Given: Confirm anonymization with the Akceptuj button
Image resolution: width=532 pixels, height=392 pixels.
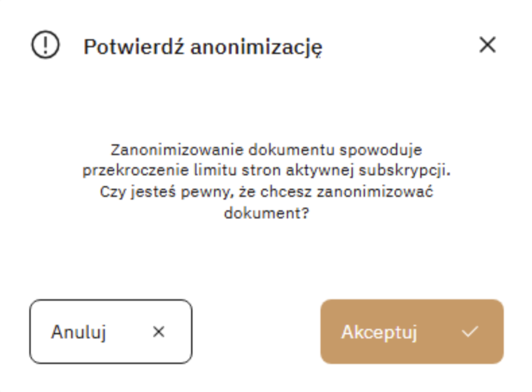Looking at the screenshot, I should click(x=411, y=331).
